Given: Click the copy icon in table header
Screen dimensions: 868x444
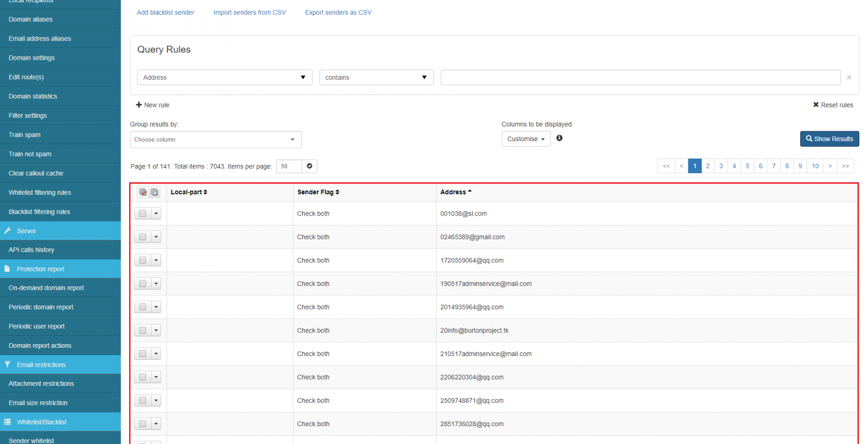Looking at the screenshot, I should point(155,192).
